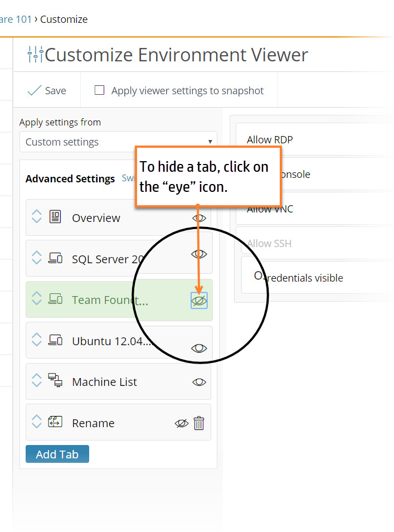Click the Add Tab button

57,454
